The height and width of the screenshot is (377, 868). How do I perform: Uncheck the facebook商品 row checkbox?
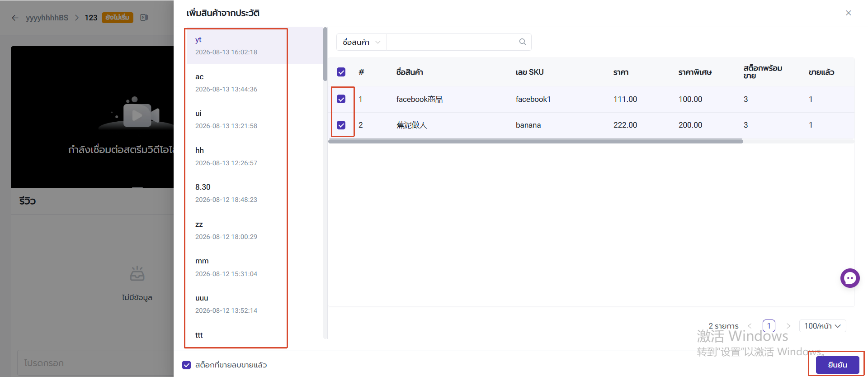click(x=341, y=99)
